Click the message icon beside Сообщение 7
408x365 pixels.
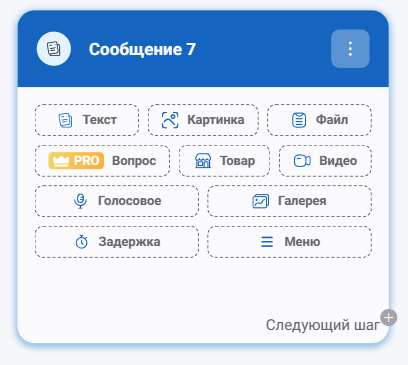[54, 49]
